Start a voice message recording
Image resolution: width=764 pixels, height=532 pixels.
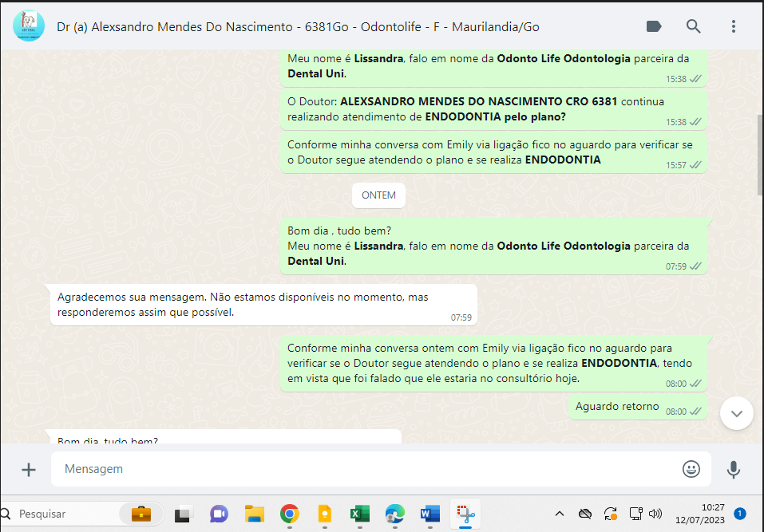click(x=734, y=469)
